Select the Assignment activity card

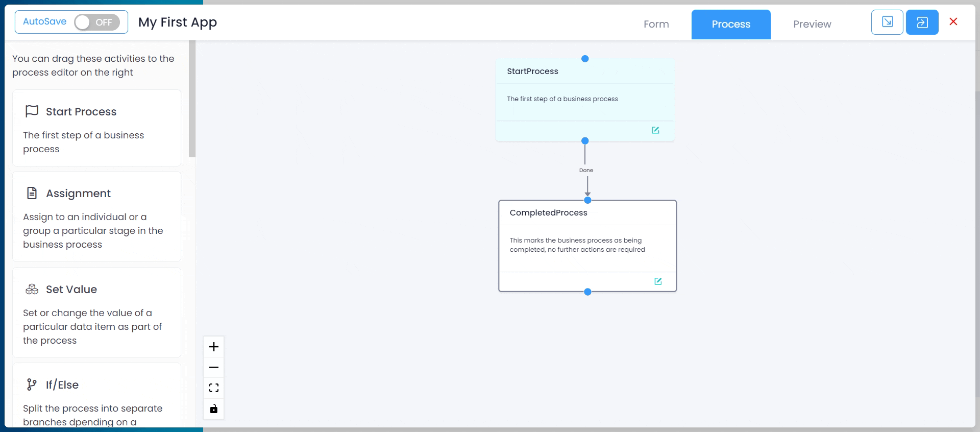click(x=96, y=217)
